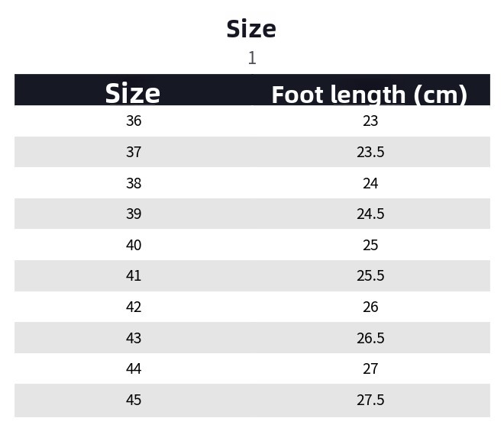Click the size 36 cell
The width and height of the screenshot is (504, 431).
pyautogui.click(x=134, y=121)
